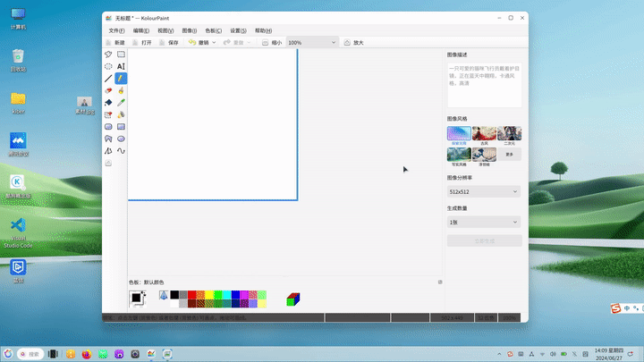Image resolution: width=644 pixels, height=362 pixels.
Task: Select the Rounded Rectangle tool
Action: (108, 127)
